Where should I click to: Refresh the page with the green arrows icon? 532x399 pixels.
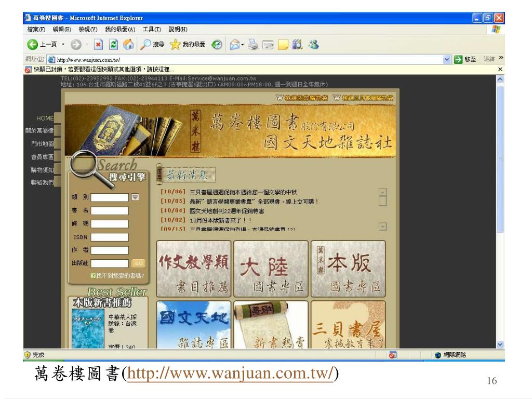[x=113, y=45]
